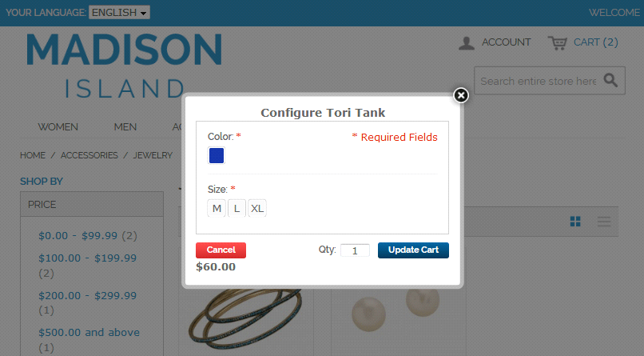Click the Madison Island logo

point(124,64)
